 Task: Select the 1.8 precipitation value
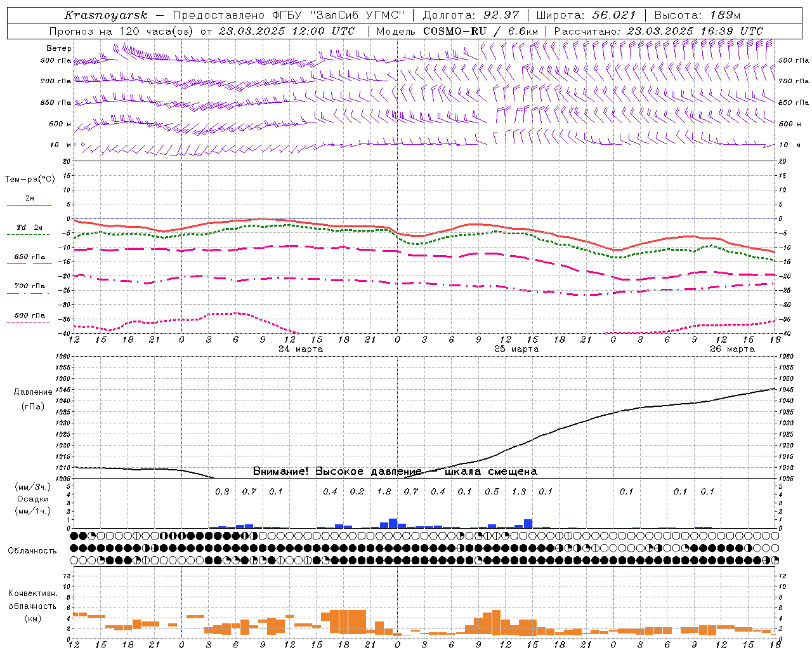tap(384, 492)
